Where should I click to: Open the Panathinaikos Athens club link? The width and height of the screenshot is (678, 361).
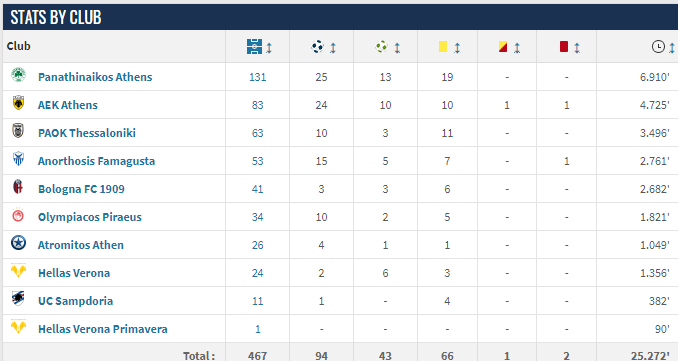(x=95, y=77)
